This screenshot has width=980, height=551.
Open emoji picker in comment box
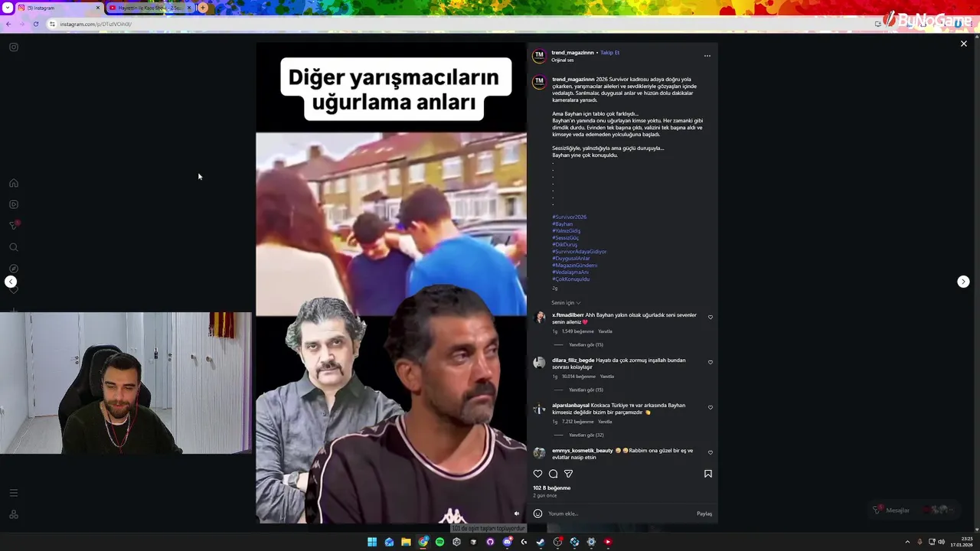click(537, 514)
